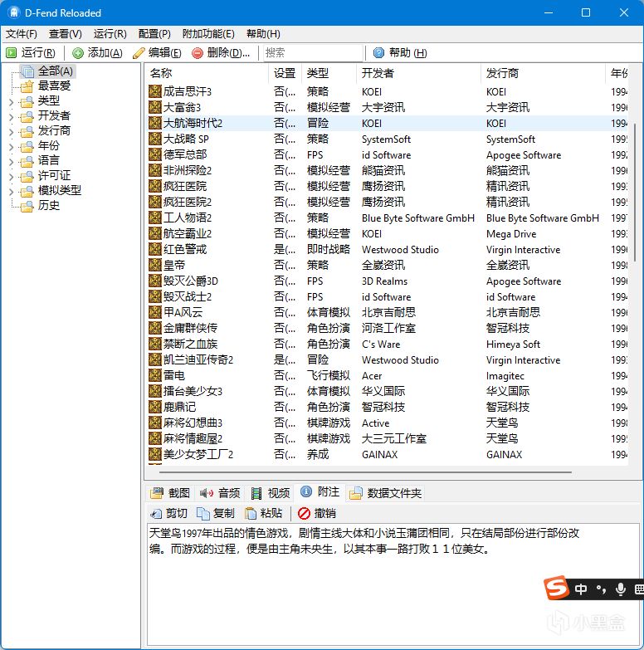The height and width of the screenshot is (650, 644).
Task: Click the game icon beside 美少女梦工厂2
Action: pos(155,454)
